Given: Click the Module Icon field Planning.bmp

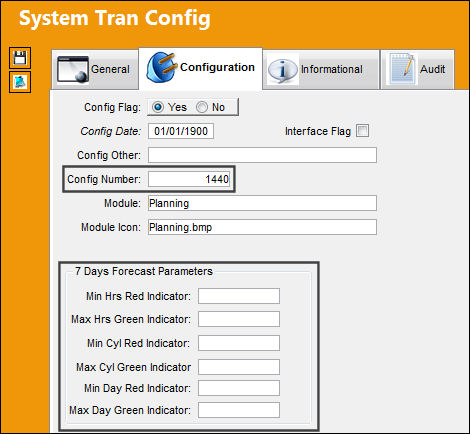Looking at the screenshot, I should (x=262, y=227).
